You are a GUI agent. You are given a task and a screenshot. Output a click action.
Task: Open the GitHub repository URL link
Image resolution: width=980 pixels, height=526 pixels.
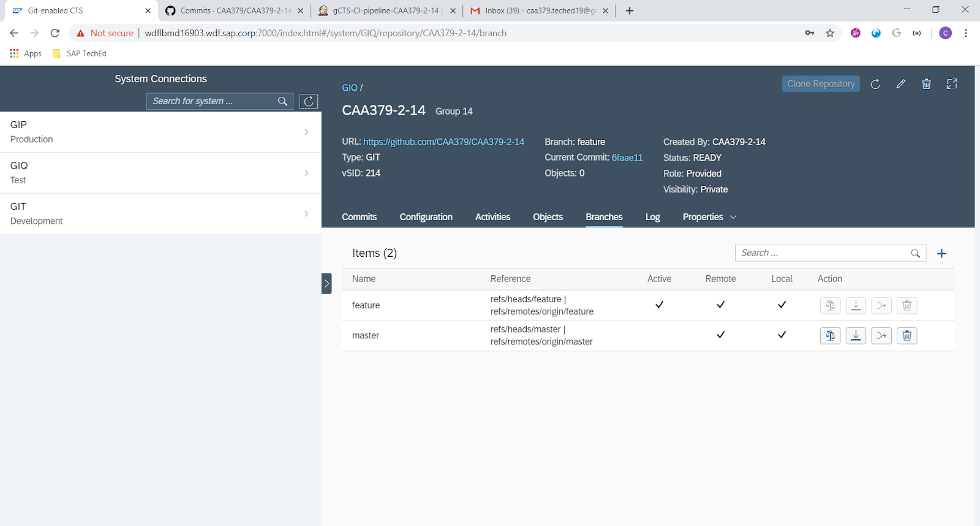pos(443,142)
